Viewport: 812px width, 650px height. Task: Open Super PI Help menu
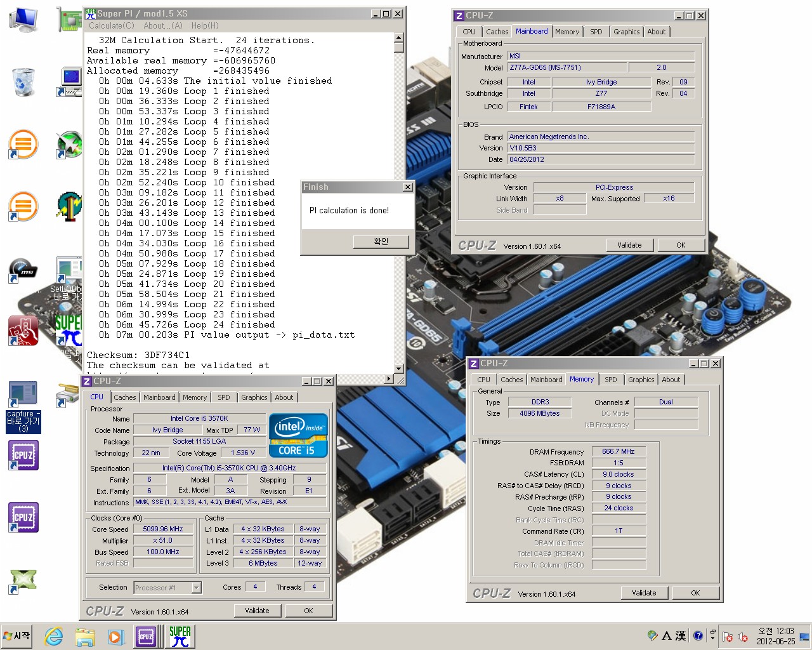click(x=205, y=26)
